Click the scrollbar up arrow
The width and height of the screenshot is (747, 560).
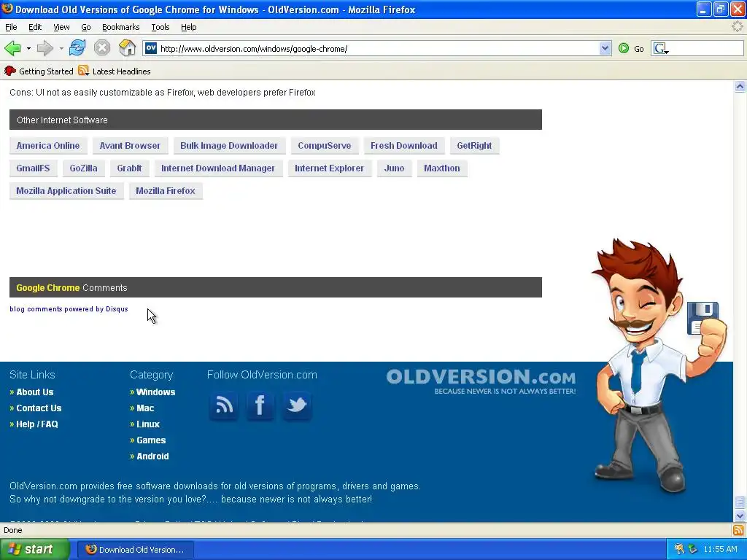[740, 86]
